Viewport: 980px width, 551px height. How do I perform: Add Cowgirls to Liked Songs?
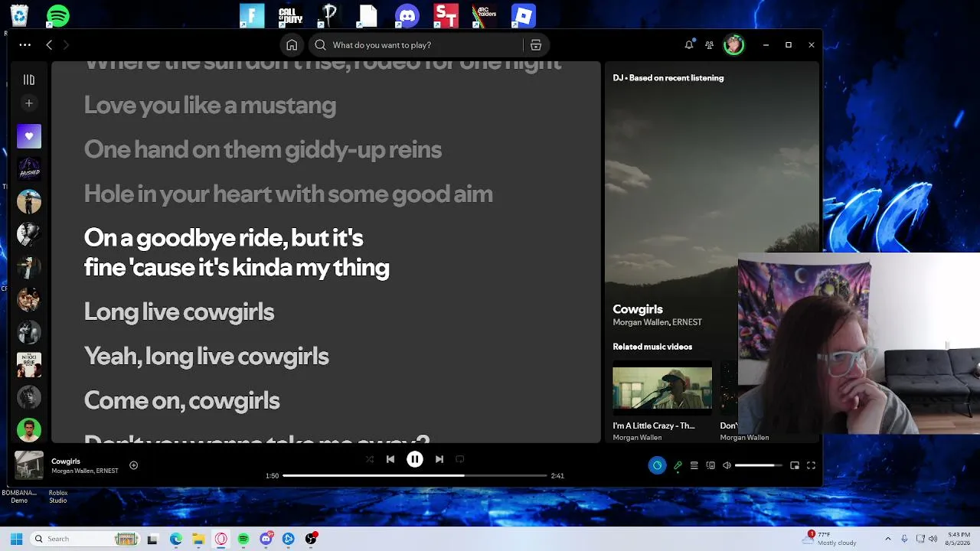(133, 465)
